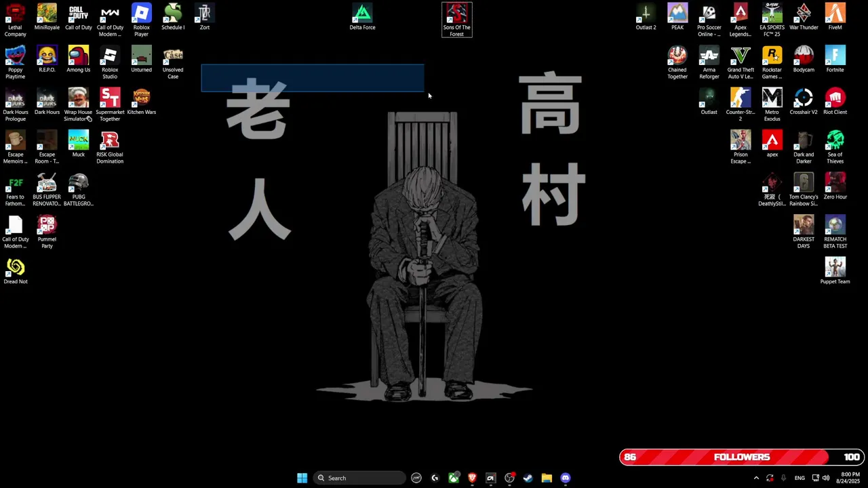Image resolution: width=868 pixels, height=488 pixels.
Task: Select the Schedule I desktop icon
Action: pos(173,18)
